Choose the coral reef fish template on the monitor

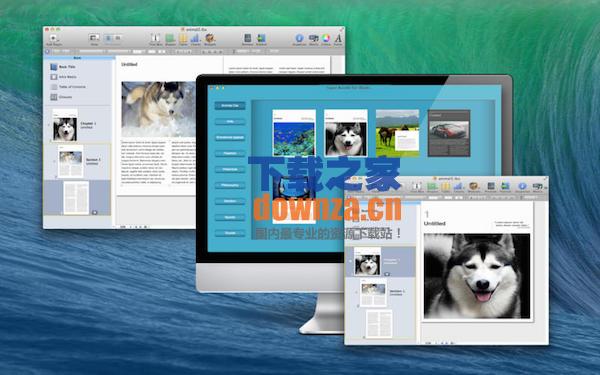click(x=294, y=133)
